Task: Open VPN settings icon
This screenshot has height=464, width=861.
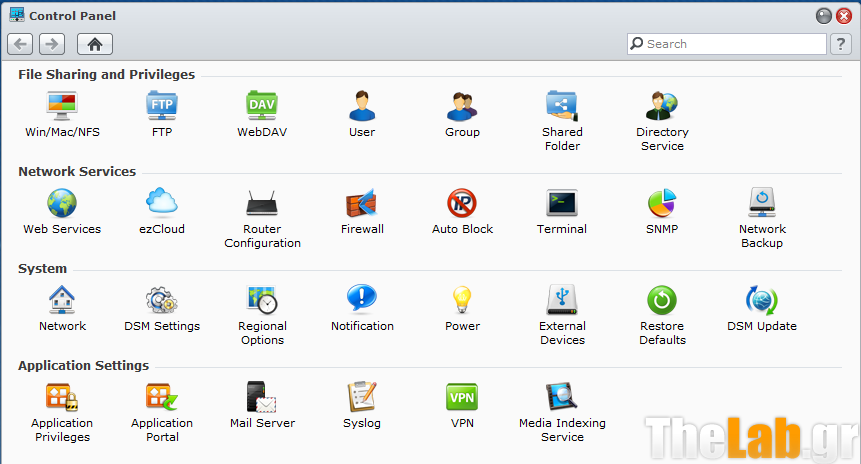Action: pyautogui.click(x=462, y=397)
